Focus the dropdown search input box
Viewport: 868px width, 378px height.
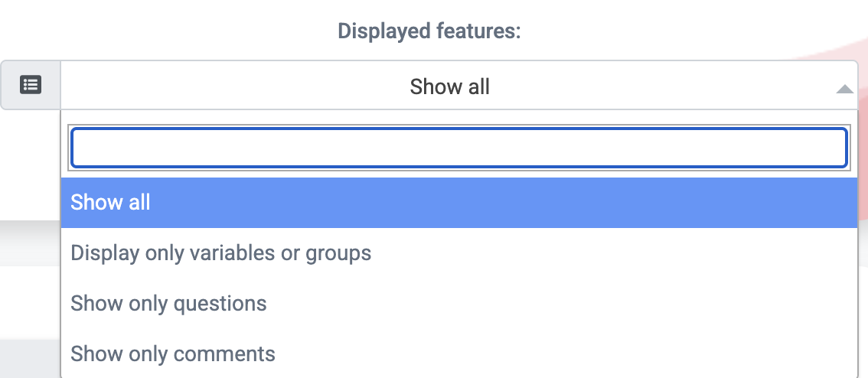point(459,148)
